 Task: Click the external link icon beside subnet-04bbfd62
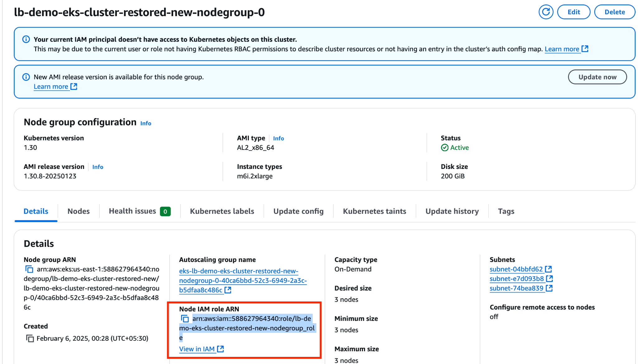548,269
